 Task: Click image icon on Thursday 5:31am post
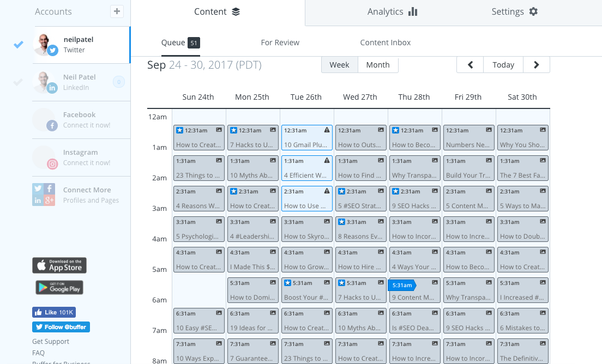(x=435, y=282)
